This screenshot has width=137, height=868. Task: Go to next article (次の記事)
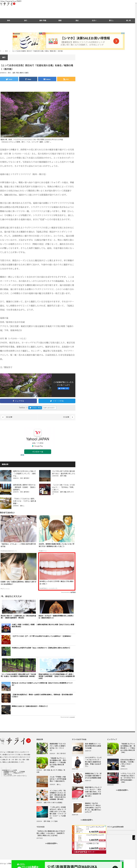click(67, 417)
